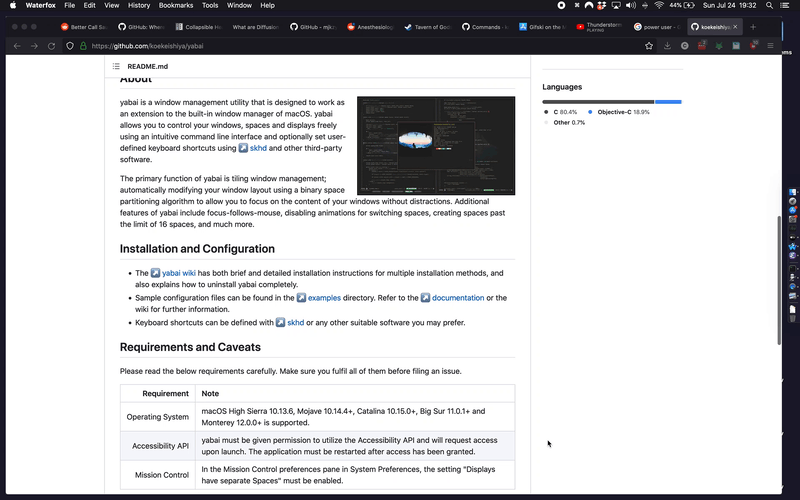Image resolution: width=800 pixels, height=500 pixels.
Task: Open Spotlight search in the menu bar
Action: coord(769,5)
